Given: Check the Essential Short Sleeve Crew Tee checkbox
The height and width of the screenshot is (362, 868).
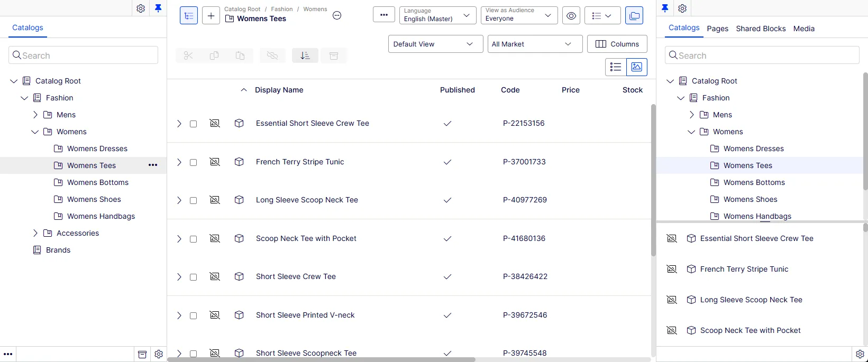Looking at the screenshot, I should click(194, 124).
